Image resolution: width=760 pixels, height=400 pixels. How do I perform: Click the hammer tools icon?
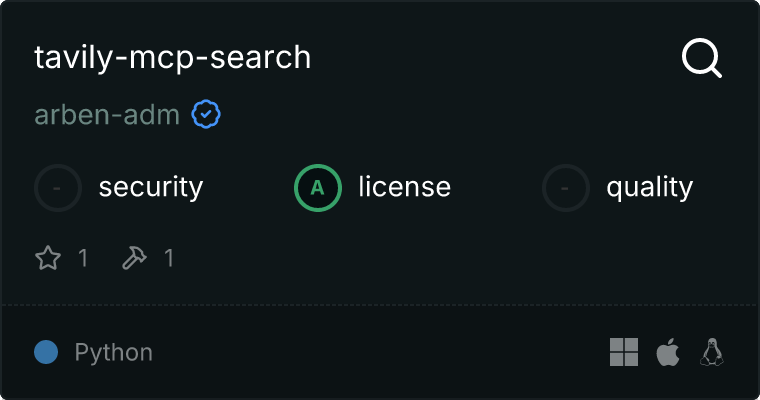coord(134,258)
